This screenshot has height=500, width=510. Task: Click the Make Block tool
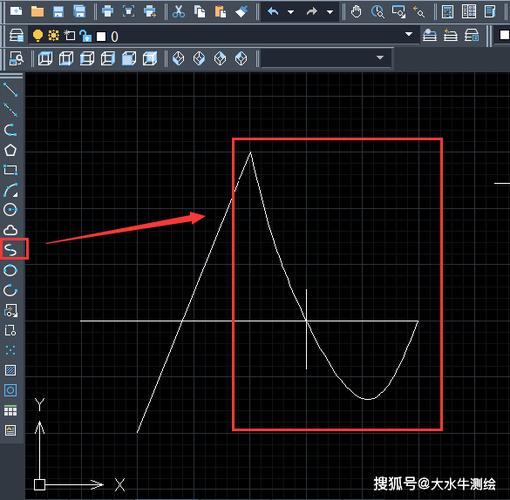(x=10, y=330)
